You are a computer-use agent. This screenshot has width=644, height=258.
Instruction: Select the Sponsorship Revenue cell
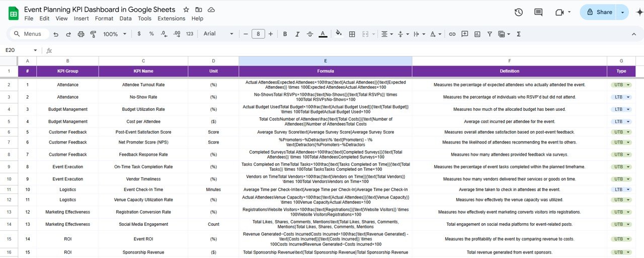143,252
